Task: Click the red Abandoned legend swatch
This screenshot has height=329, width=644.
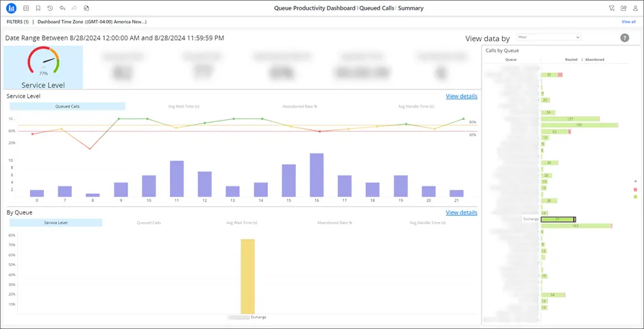Action: [x=635, y=189]
